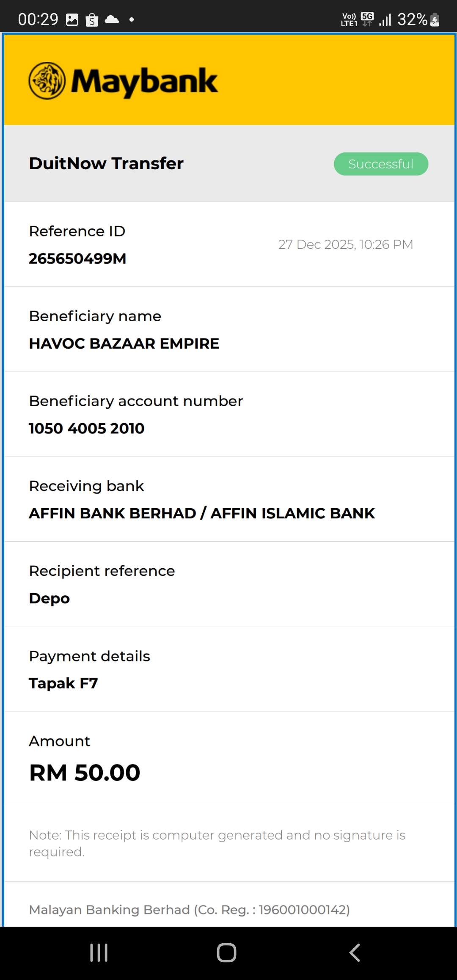Tap beneficiary name HAVOC BAZAAR EMPIRE

click(124, 344)
